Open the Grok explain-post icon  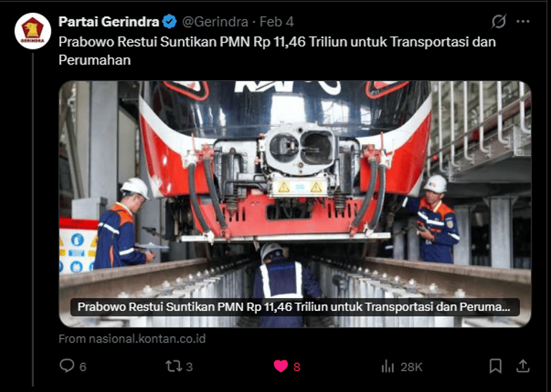point(499,21)
